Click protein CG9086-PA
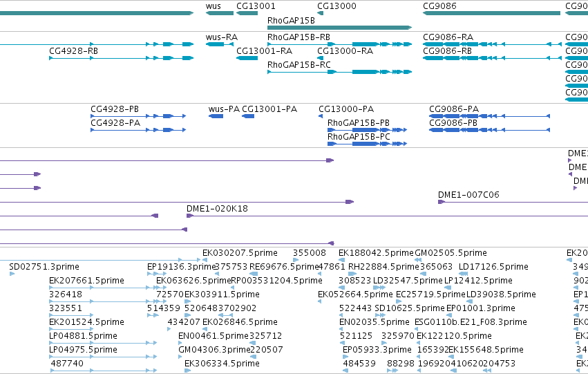588x374 pixels. pos(489,116)
